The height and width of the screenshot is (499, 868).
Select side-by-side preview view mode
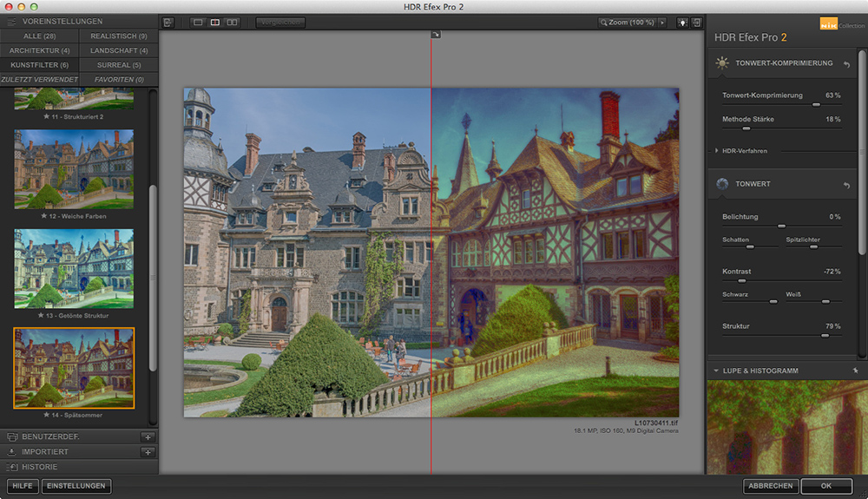(x=232, y=22)
